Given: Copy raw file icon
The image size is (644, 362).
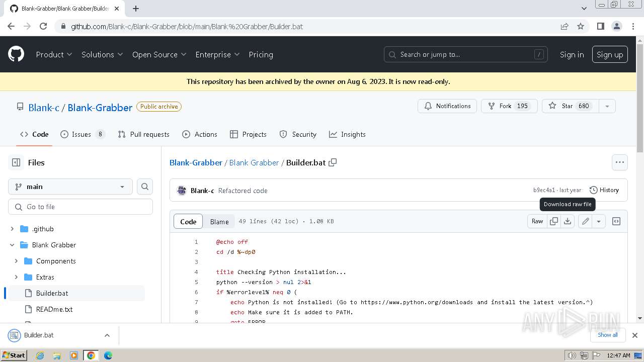Looking at the screenshot, I should tap(554, 221).
